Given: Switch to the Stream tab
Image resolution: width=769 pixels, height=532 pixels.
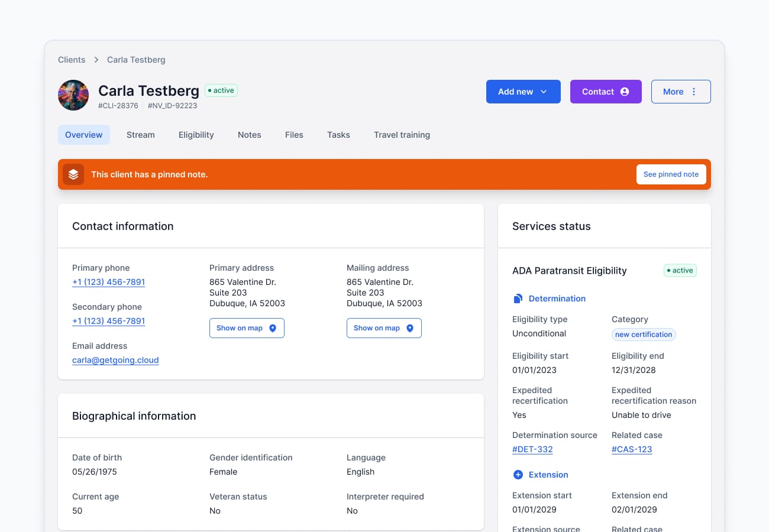Looking at the screenshot, I should pyautogui.click(x=141, y=135).
